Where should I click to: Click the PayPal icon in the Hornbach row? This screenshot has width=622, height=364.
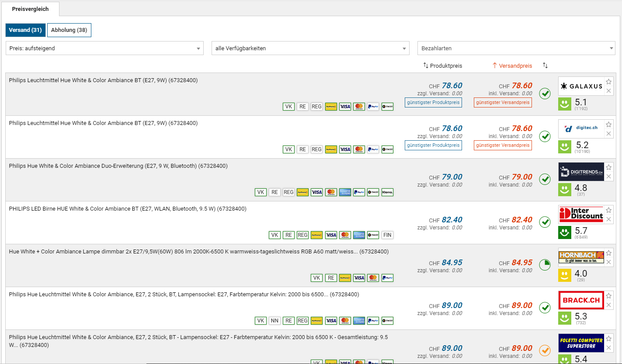pyautogui.click(x=387, y=277)
